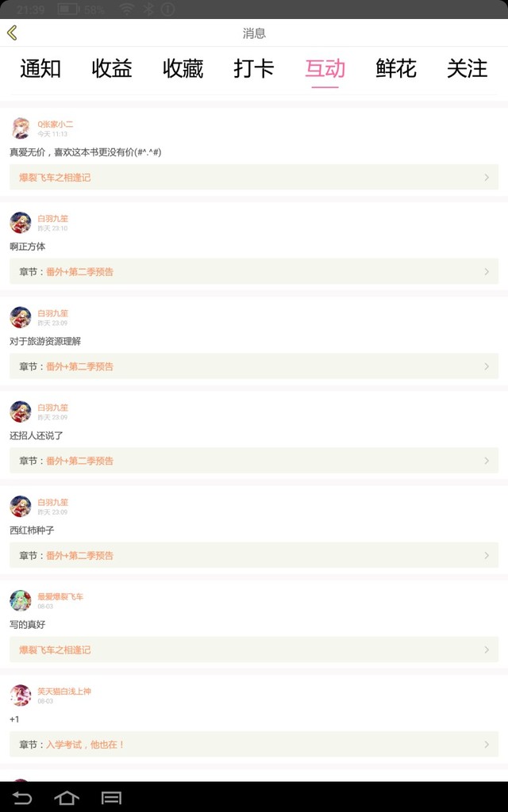Open the 打卡 tab
The image size is (508, 812).
point(254,69)
